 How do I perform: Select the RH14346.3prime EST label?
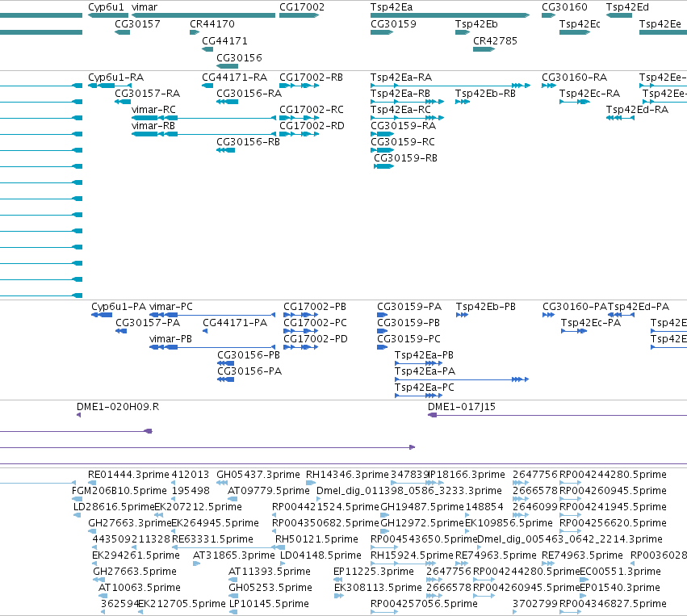347,475
